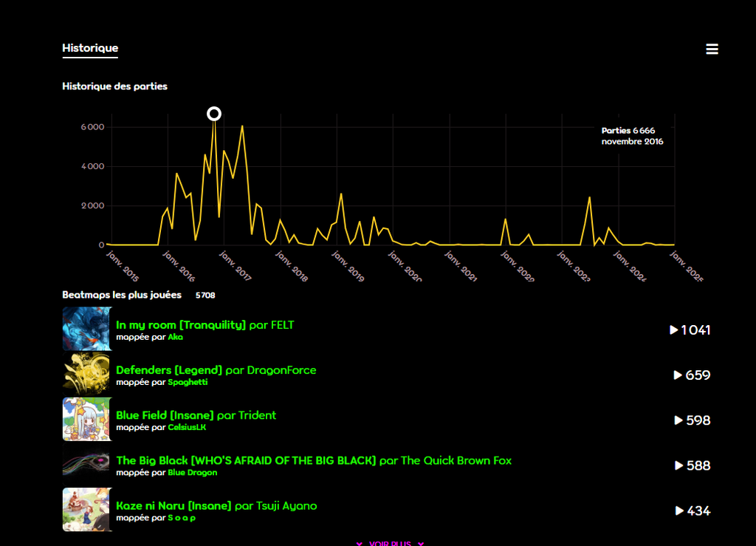756x546 pixels.
Task: Click play icon next to 659 count
Action: pyautogui.click(x=678, y=375)
